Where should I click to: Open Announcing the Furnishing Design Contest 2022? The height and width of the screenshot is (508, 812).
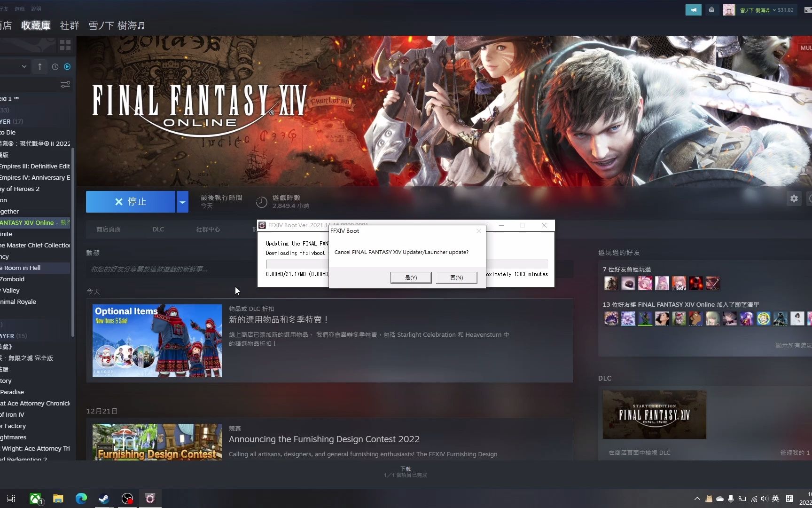coord(324,439)
